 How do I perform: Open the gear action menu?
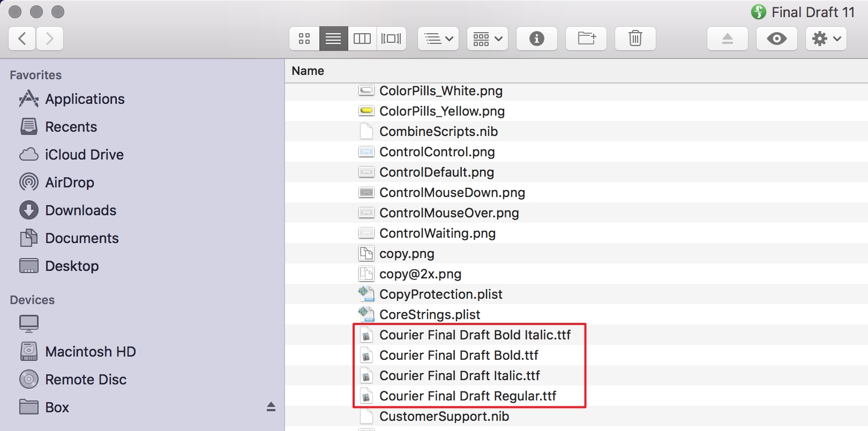point(826,39)
